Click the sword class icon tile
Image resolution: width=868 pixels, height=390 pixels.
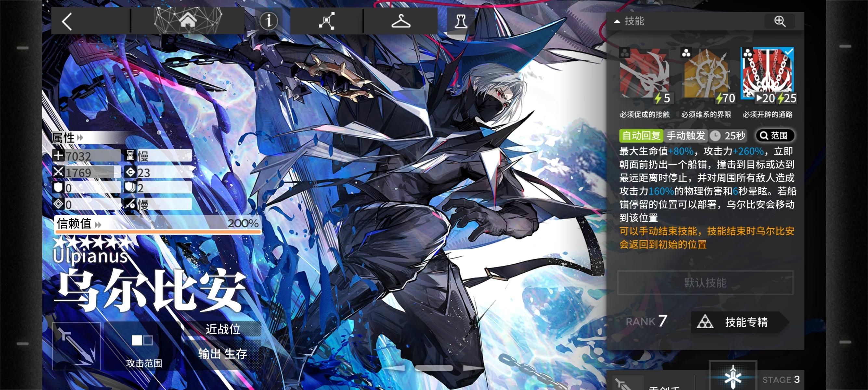(x=76, y=346)
